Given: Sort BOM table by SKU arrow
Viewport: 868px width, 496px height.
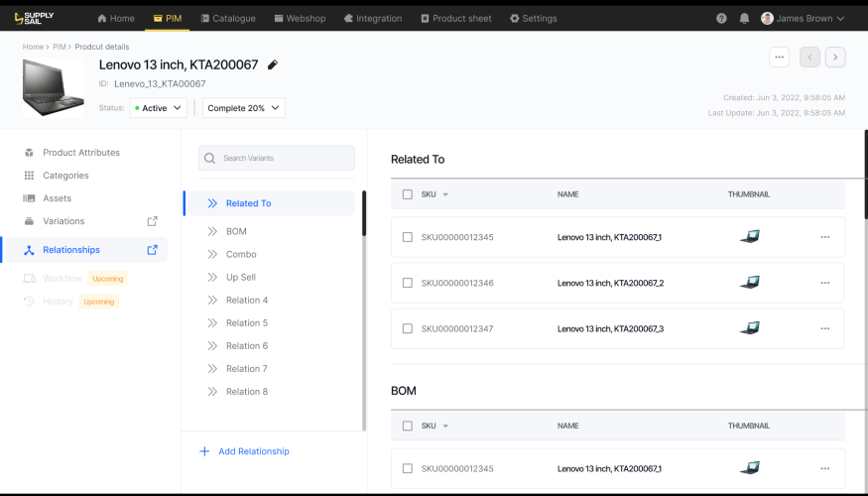Looking at the screenshot, I should tap(445, 427).
